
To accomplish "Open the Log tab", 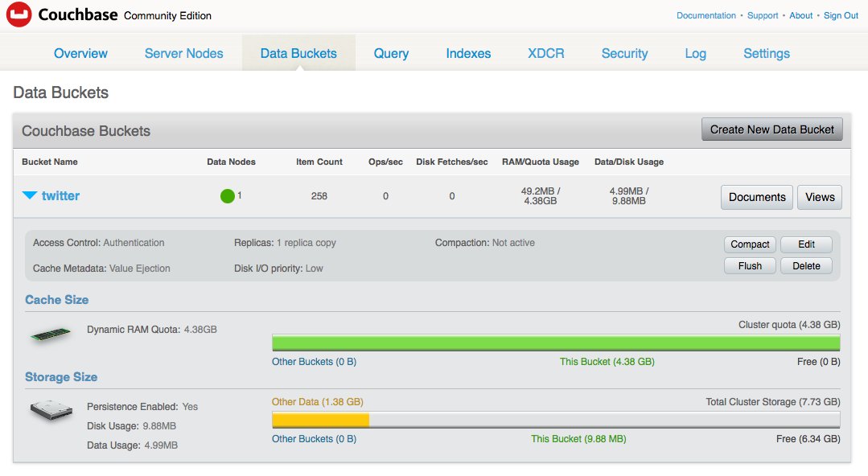I will click(695, 53).
